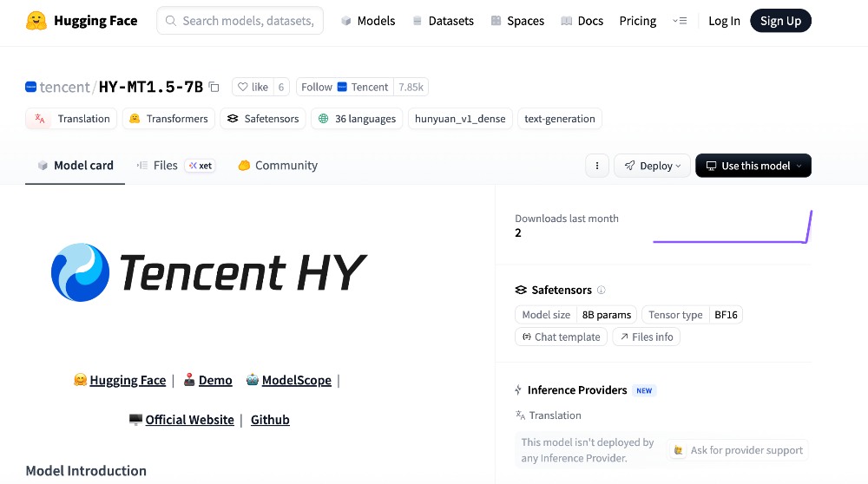Open the Community tab
Viewport: 868px width, 484px height.
coord(278,166)
